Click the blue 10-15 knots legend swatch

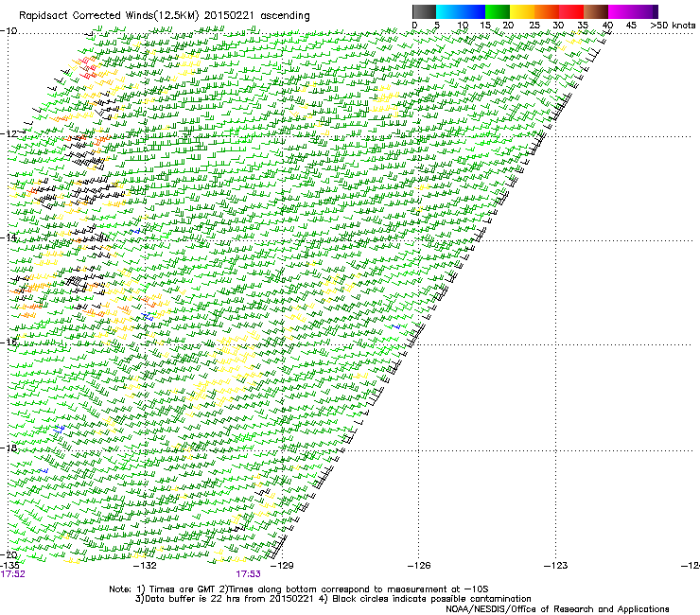[x=473, y=11]
